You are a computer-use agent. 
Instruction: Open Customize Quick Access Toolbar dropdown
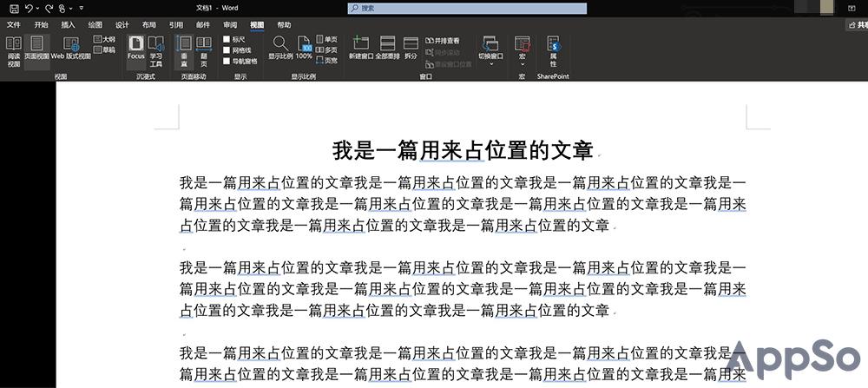[x=82, y=9]
